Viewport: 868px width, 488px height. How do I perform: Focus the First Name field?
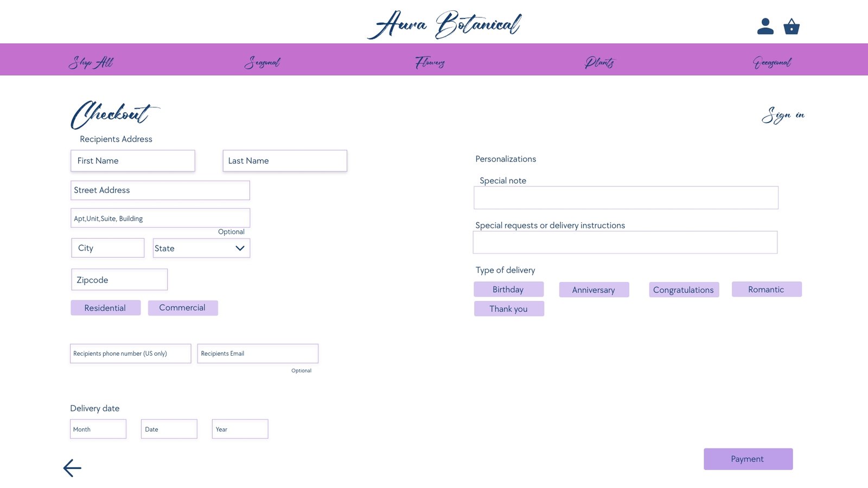(132, 161)
